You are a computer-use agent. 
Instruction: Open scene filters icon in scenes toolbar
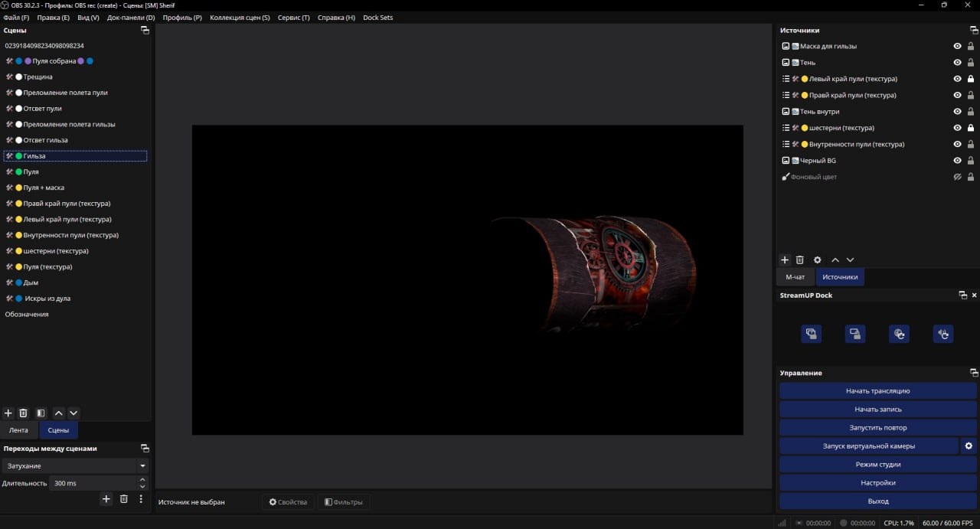tap(41, 413)
